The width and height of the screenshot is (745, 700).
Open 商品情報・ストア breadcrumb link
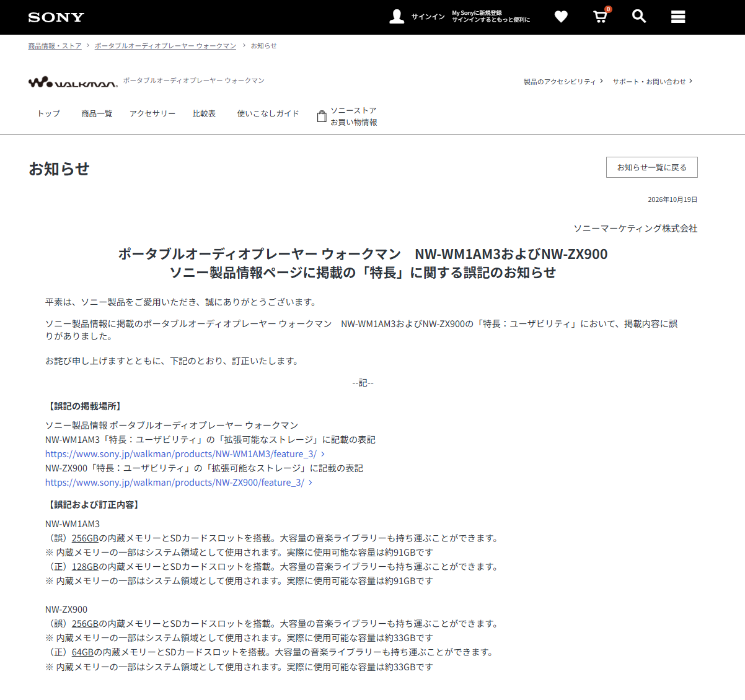point(55,46)
